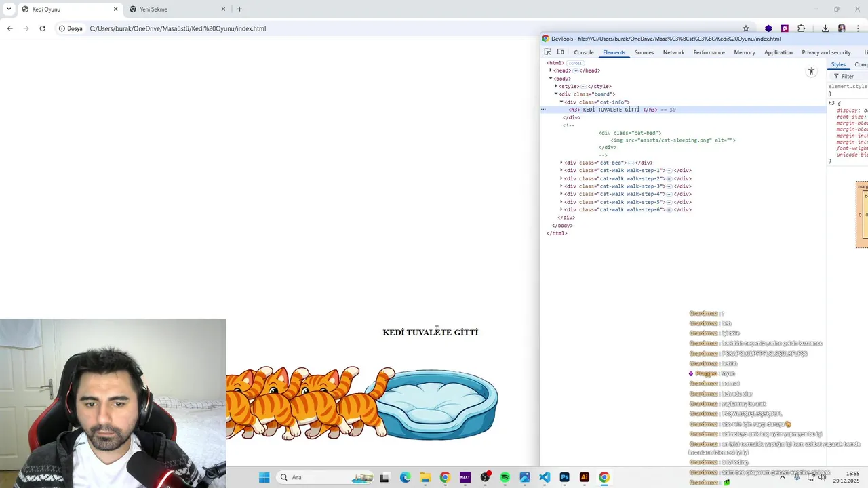This screenshot has height=488, width=868.
Task: Select the closing </body> tag line
Action: pos(562,226)
